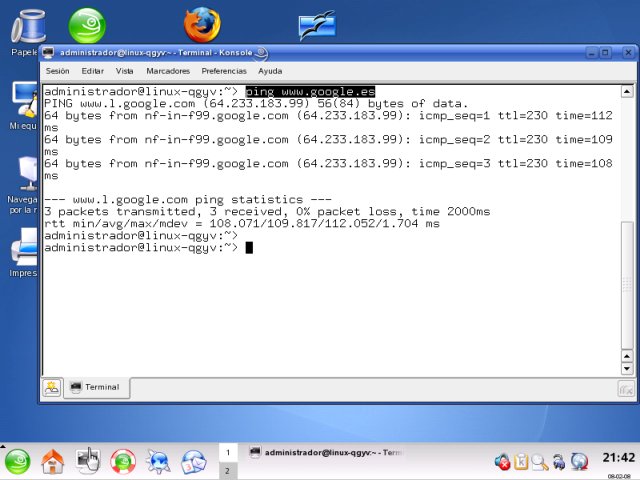Open the Papelera trash desktop icon
The height and width of the screenshot is (480, 640).
tap(27, 27)
